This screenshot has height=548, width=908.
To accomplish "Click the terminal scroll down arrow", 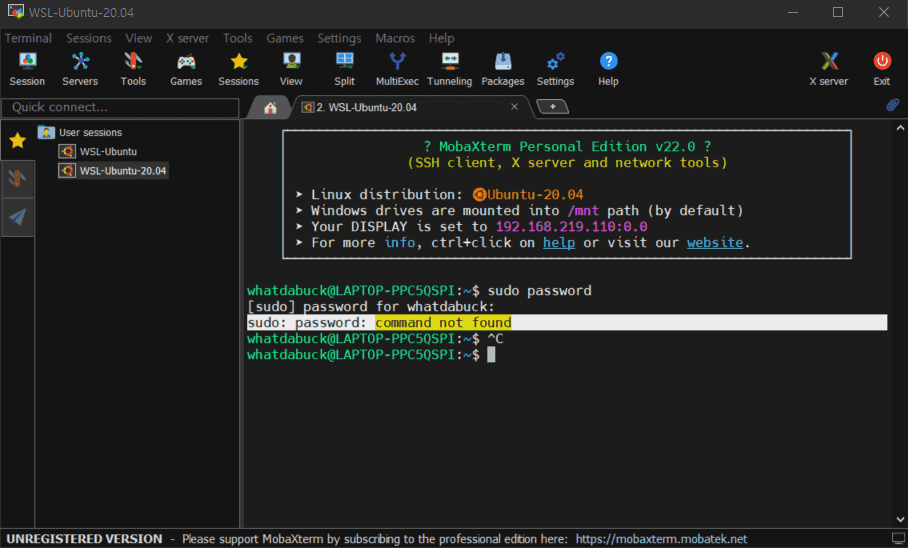I will (900, 520).
